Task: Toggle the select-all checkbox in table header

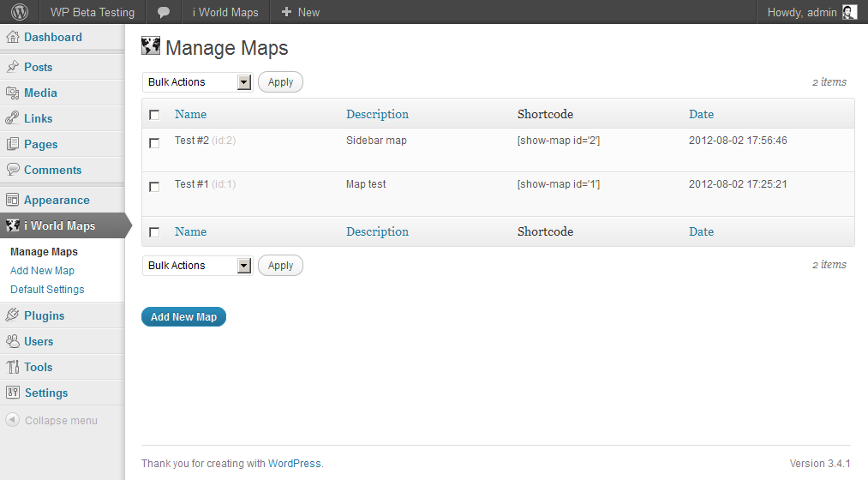Action: click(x=154, y=115)
